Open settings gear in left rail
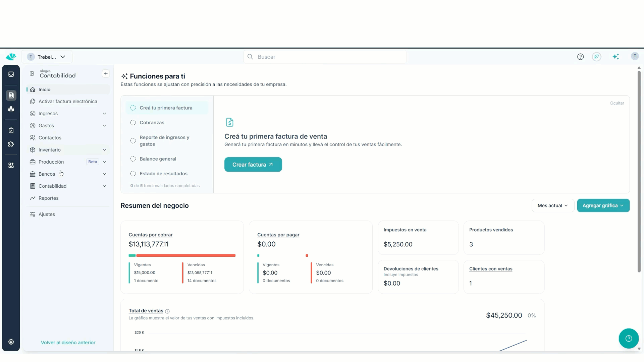Viewport: 644px width, 362px height. tap(11, 342)
